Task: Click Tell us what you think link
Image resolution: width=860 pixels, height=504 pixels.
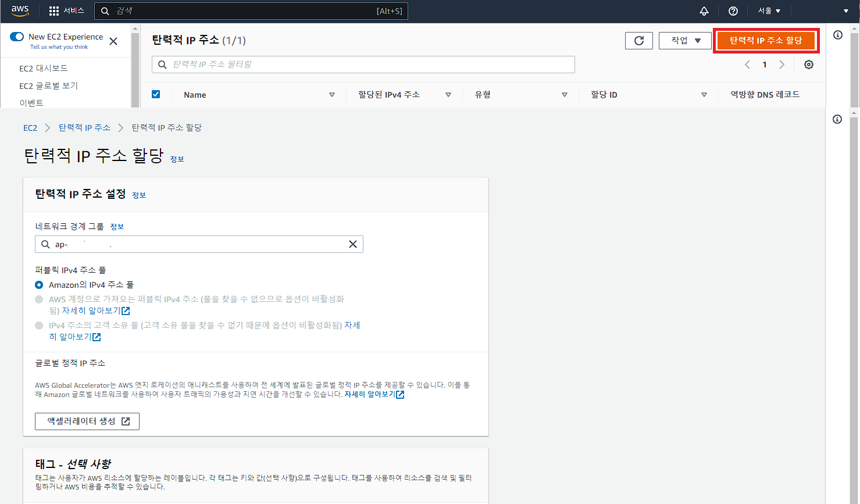Action: tap(59, 47)
